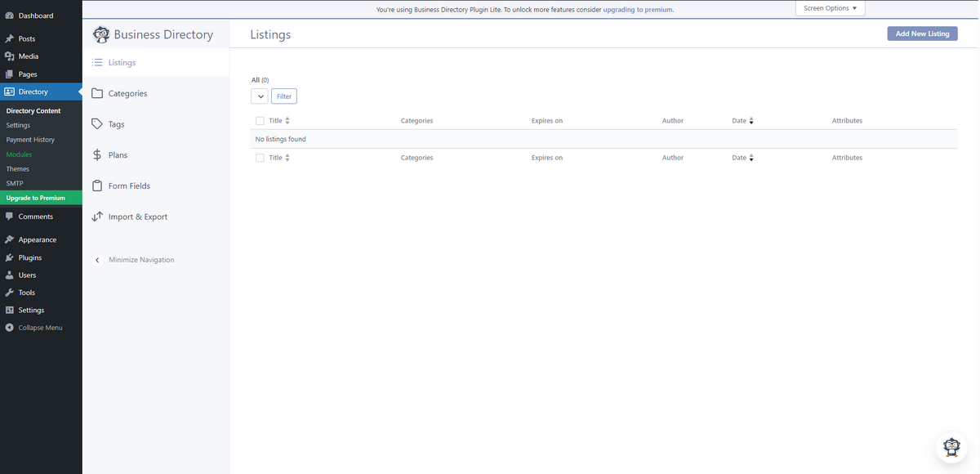Click the bottom Expires on column footer
980x474 pixels.
(547, 158)
